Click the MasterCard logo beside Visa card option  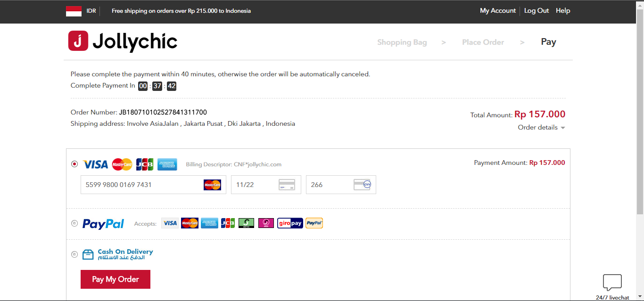coord(122,164)
